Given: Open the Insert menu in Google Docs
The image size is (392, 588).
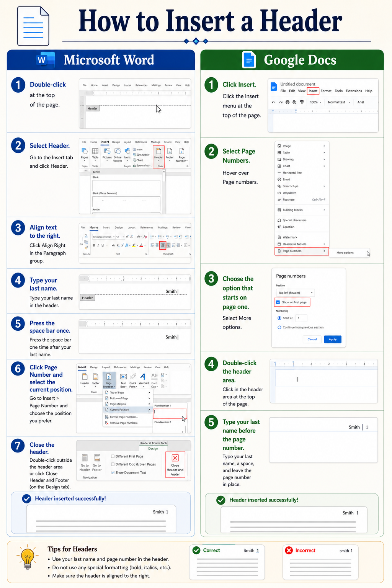Looking at the screenshot, I should coord(313,91).
